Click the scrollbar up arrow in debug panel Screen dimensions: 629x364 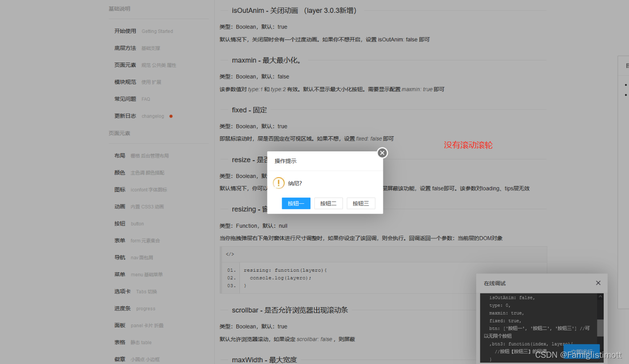tap(601, 297)
